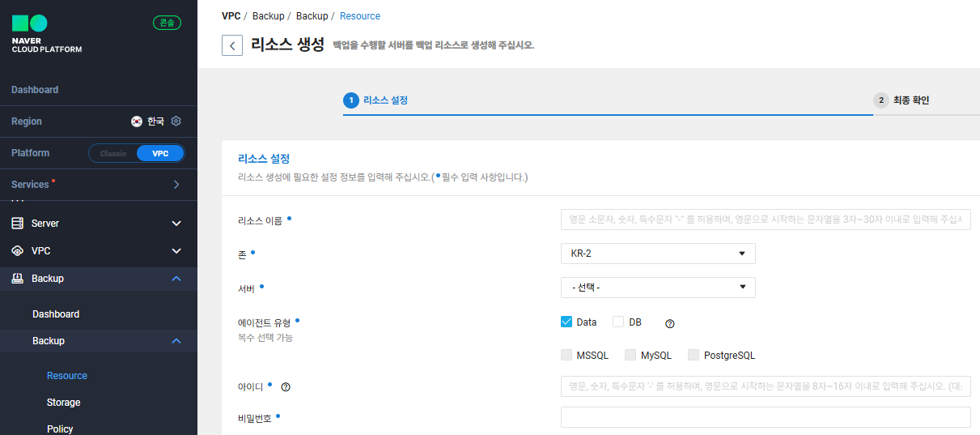Expand the VPC sidebar section

click(176, 251)
